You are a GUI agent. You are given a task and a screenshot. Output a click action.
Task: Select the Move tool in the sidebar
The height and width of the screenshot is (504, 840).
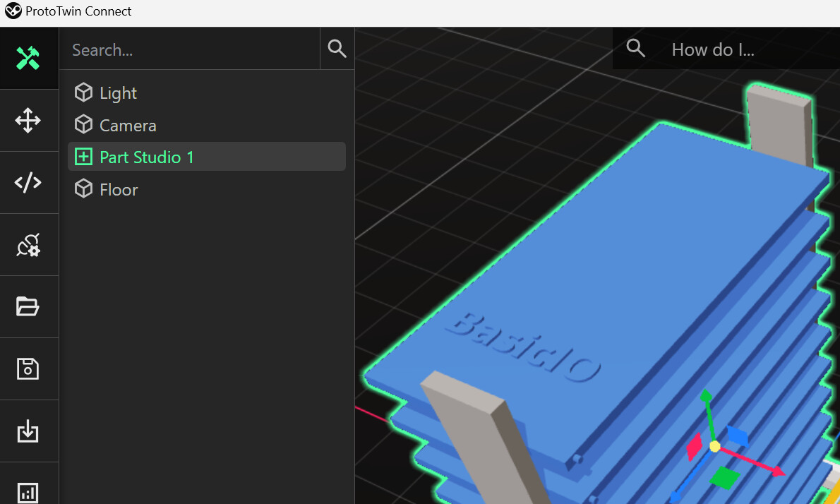28,121
